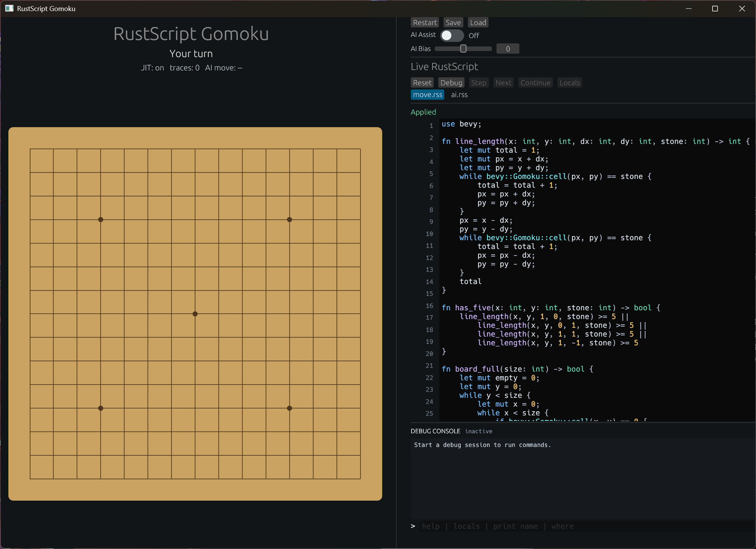The image size is (756, 549).
Task: Start a Debug session
Action: pyautogui.click(x=451, y=83)
